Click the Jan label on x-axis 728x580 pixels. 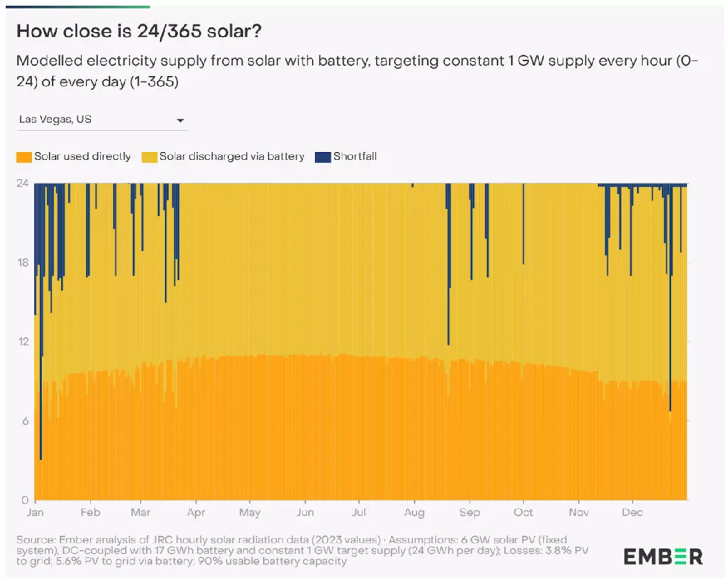[x=36, y=512]
